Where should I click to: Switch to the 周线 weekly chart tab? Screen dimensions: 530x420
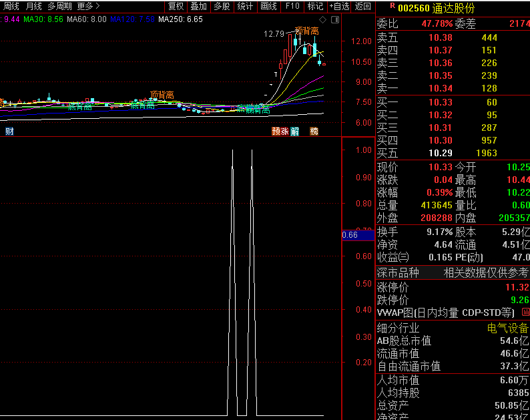pyautogui.click(x=11, y=6)
